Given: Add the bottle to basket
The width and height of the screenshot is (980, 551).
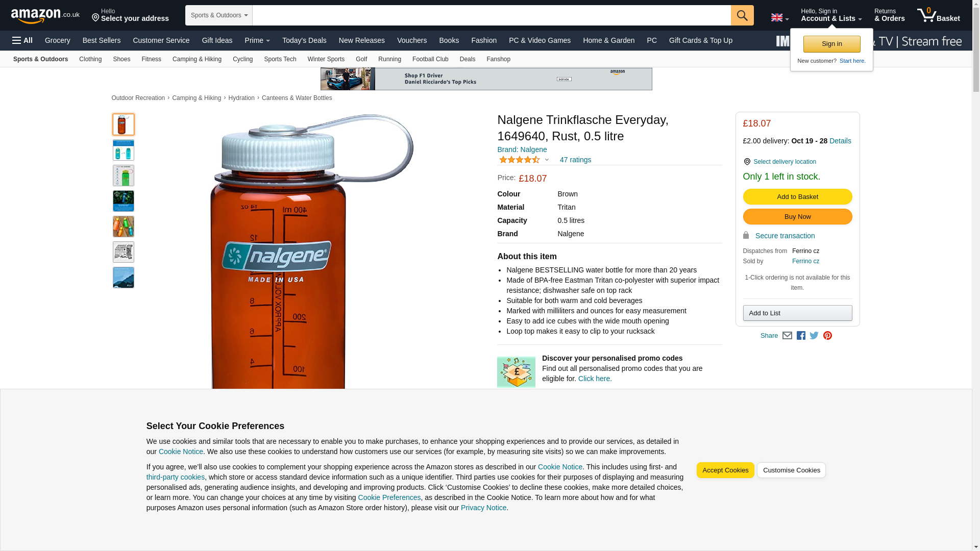Looking at the screenshot, I should [797, 197].
